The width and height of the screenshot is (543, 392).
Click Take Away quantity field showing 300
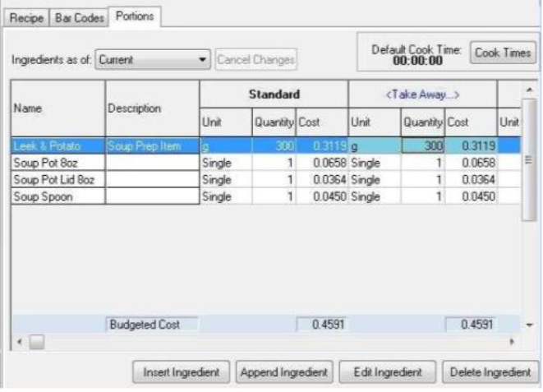coord(422,145)
